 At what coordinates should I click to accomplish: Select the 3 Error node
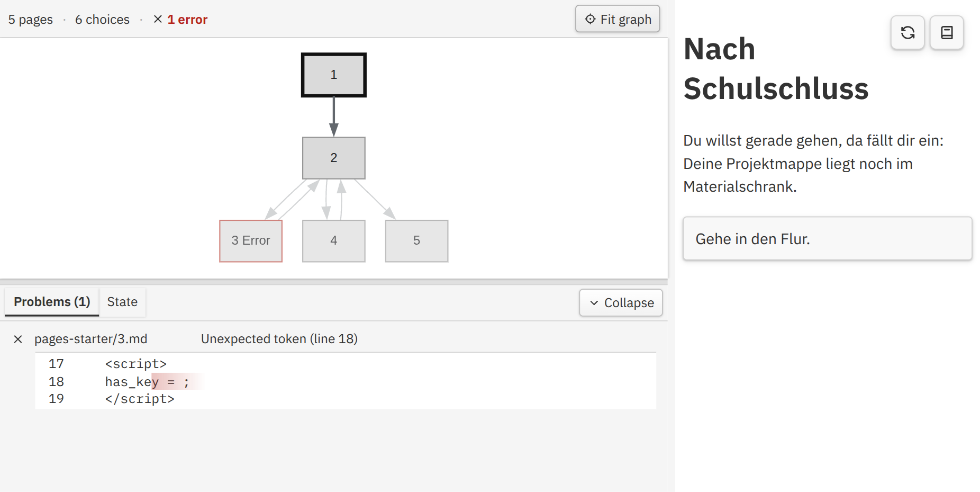251,241
